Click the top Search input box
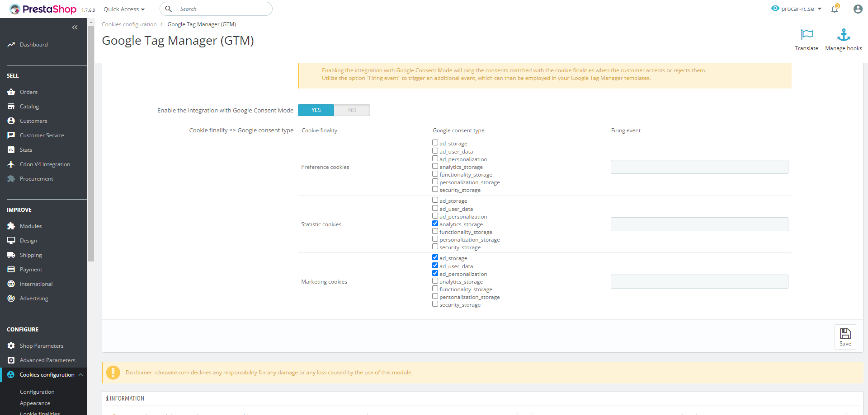868x415 pixels. pos(216,9)
